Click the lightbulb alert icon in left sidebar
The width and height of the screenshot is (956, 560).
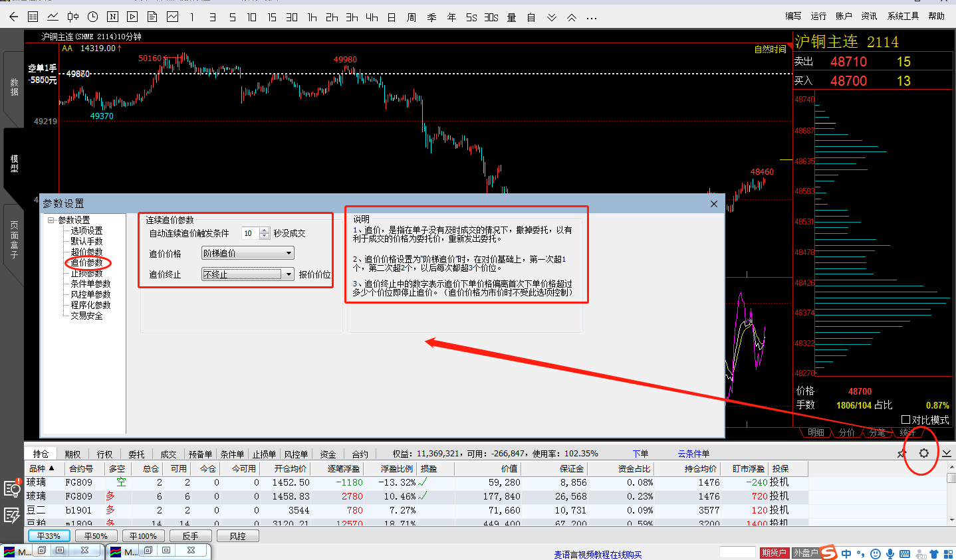12,489
